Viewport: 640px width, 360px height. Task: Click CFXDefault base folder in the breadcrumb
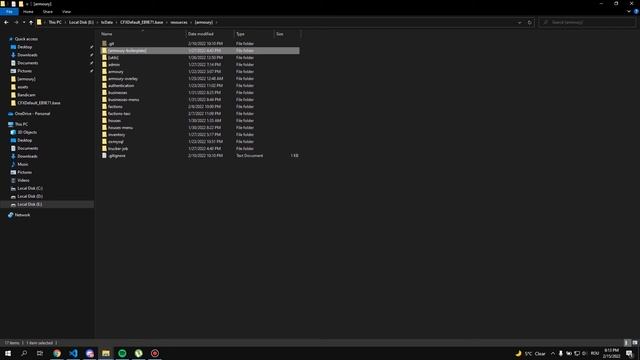[142, 22]
